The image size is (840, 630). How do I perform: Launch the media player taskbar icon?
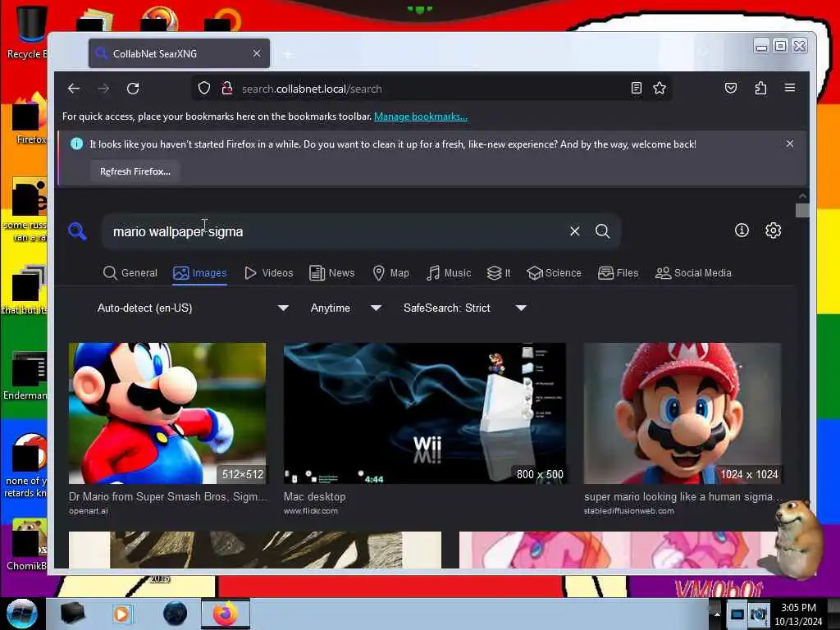[122, 614]
